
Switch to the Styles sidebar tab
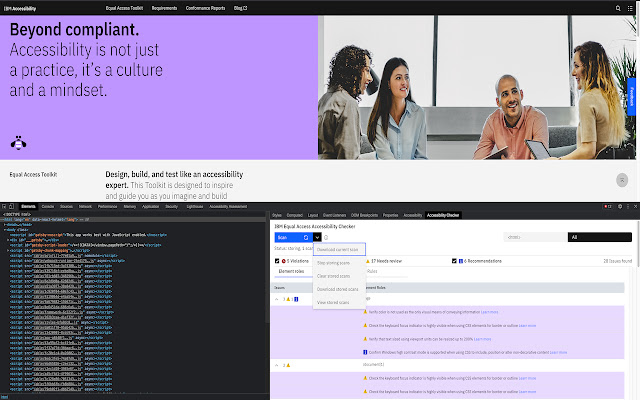tap(277, 215)
